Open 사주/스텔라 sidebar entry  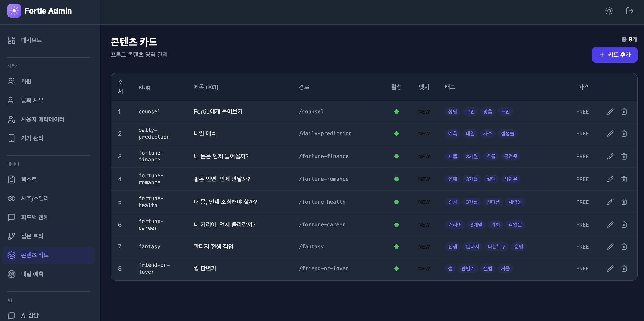click(x=35, y=198)
